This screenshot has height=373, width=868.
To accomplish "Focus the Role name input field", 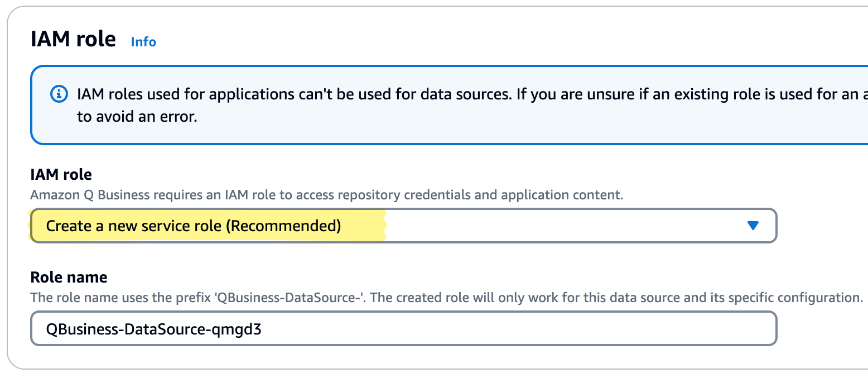I will (x=403, y=329).
